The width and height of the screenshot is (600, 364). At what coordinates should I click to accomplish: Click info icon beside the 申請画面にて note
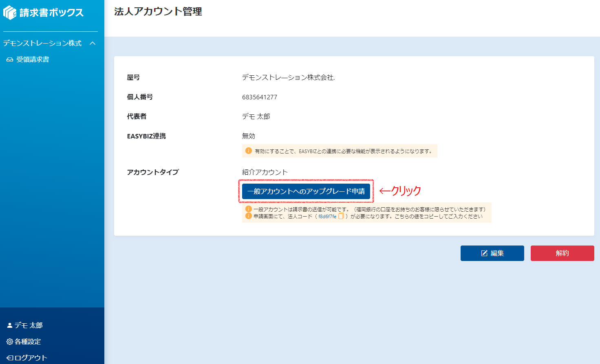(248, 216)
